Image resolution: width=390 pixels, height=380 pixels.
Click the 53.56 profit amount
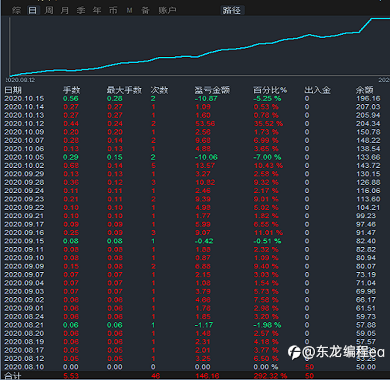[205, 124]
